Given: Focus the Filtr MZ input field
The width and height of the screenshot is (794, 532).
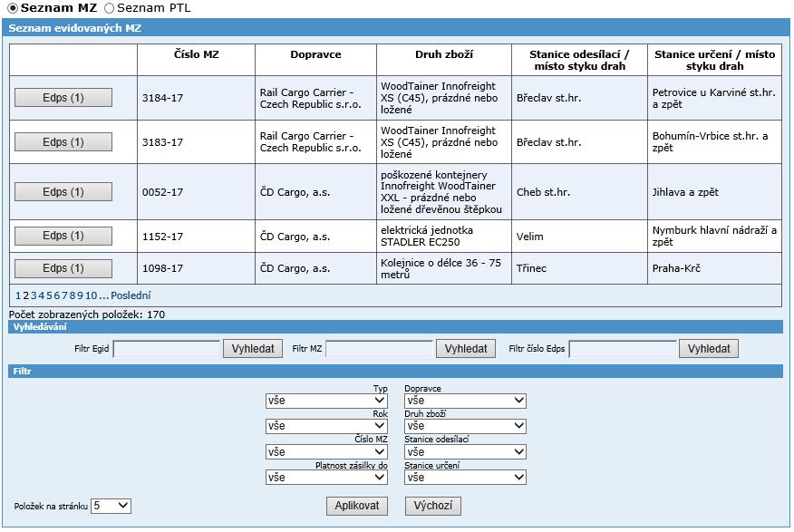Looking at the screenshot, I should [379, 349].
